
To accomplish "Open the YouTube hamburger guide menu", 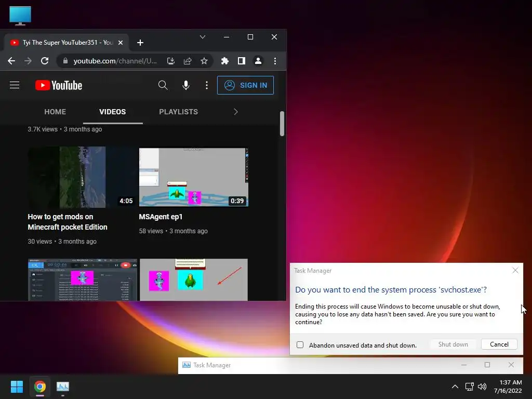I will coord(15,85).
